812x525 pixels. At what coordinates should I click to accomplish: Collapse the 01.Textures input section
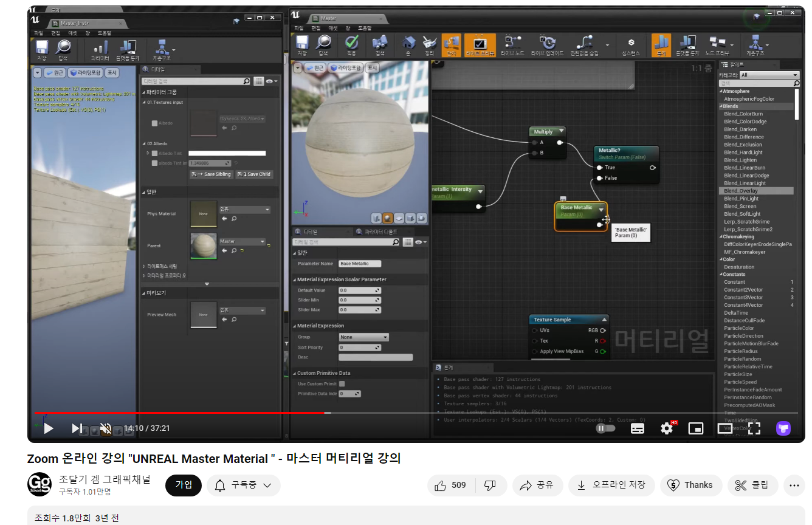(144, 103)
